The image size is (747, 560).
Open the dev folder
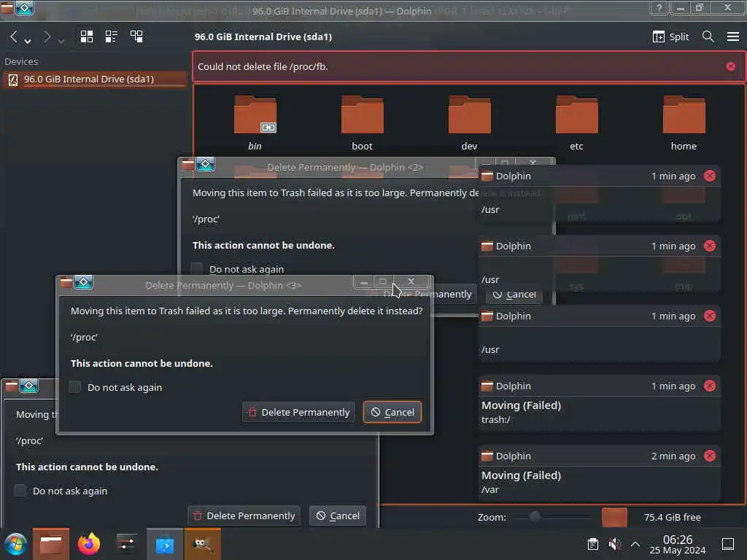pos(469,122)
